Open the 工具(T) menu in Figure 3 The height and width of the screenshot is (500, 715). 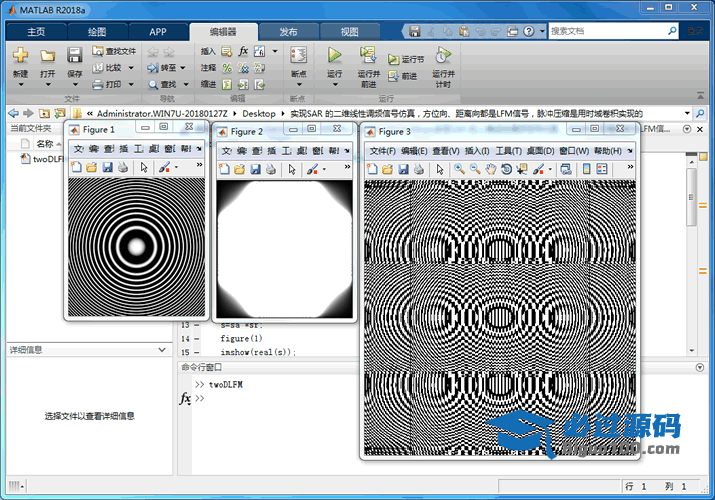[508, 151]
